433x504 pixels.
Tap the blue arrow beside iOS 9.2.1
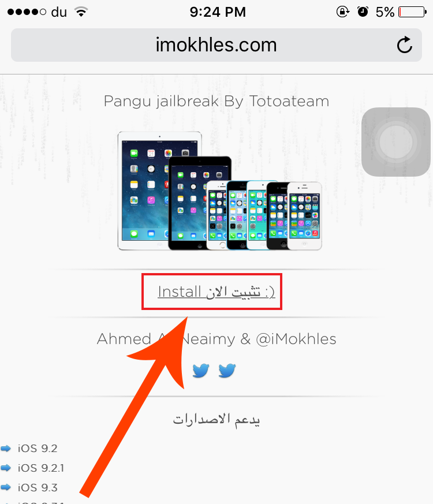point(6,468)
